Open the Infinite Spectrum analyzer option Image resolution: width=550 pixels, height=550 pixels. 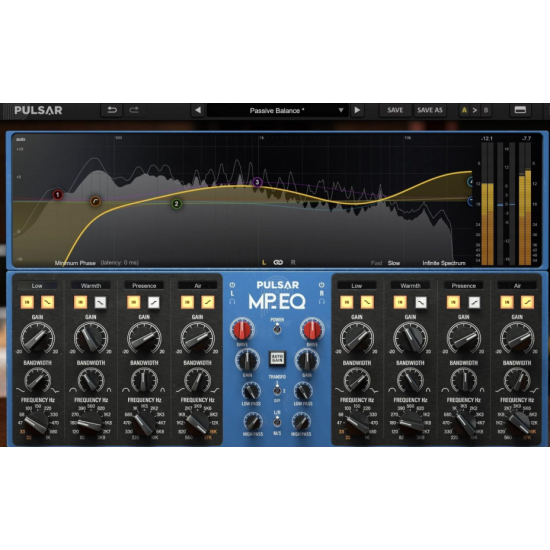tap(444, 263)
